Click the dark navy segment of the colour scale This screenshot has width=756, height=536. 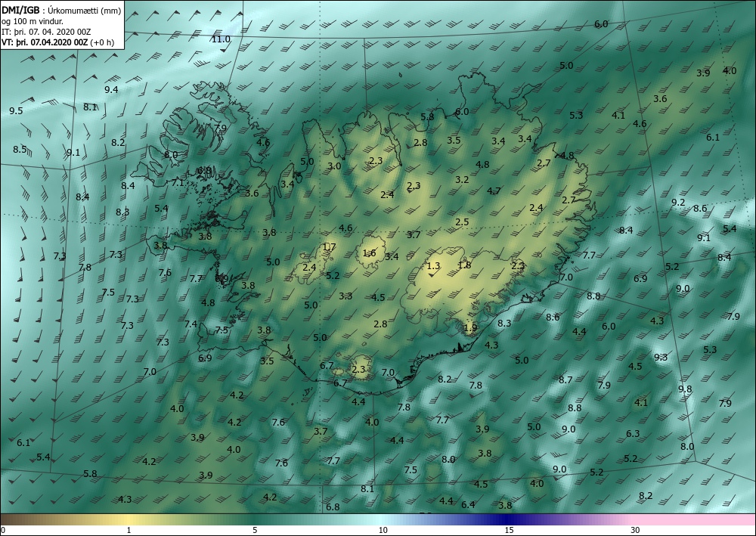coord(507,519)
